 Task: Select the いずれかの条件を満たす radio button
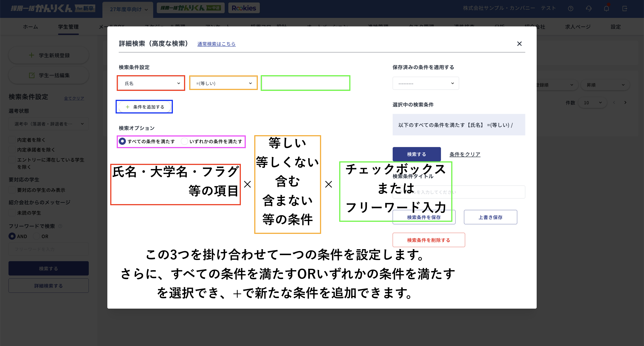(184, 141)
